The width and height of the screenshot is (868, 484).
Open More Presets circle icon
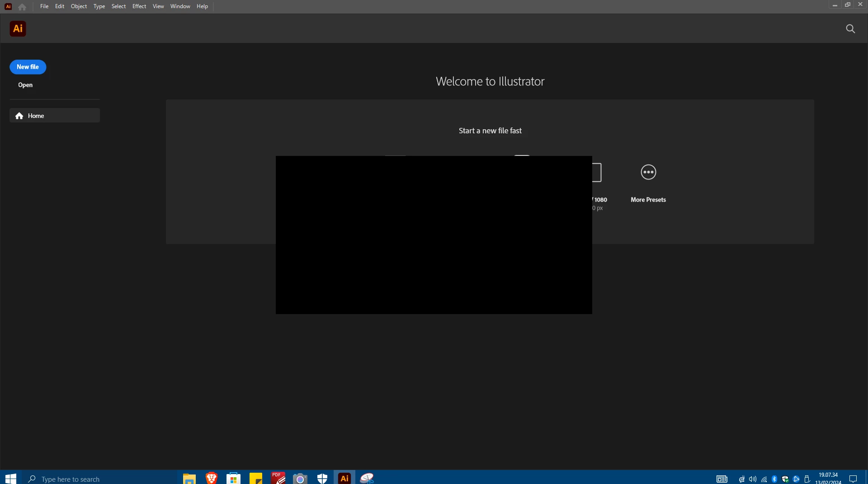point(648,172)
